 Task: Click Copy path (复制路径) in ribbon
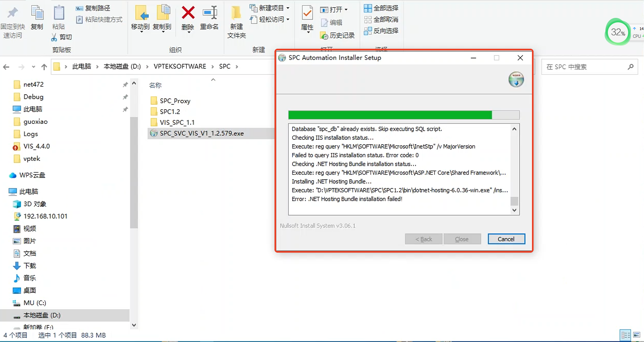point(93,8)
